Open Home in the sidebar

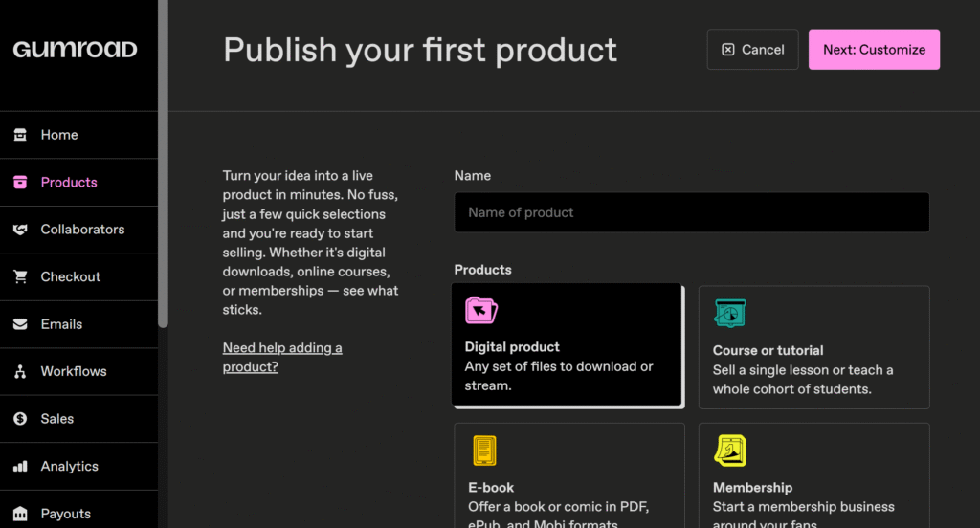(x=78, y=134)
